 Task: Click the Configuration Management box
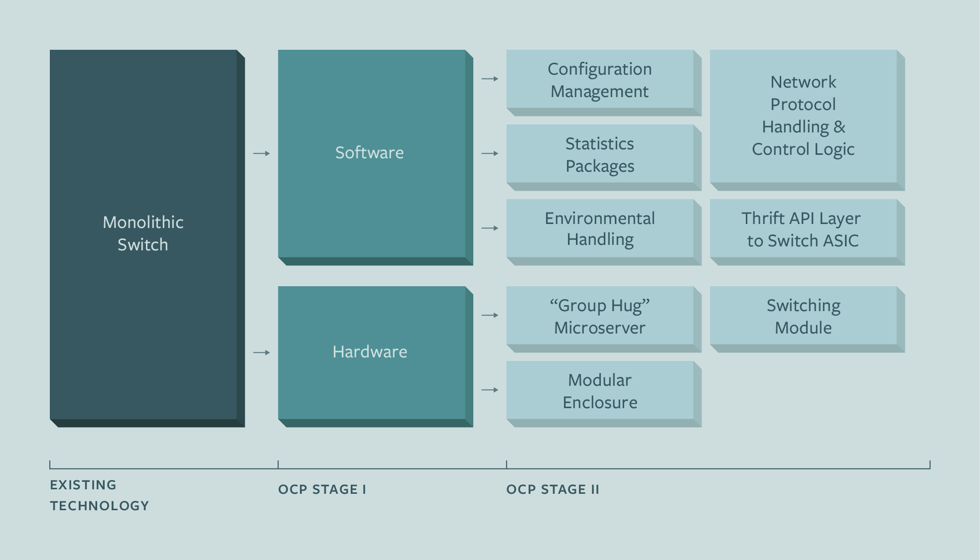coord(604,83)
